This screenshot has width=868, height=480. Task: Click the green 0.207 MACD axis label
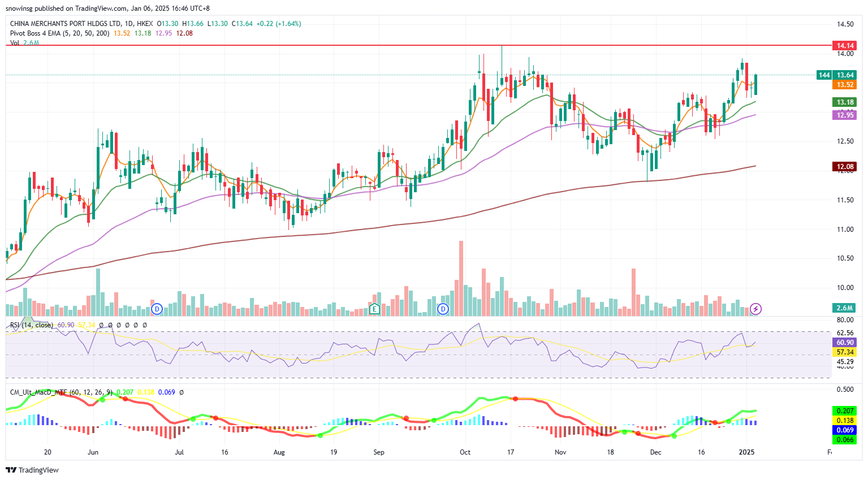pyautogui.click(x=845, y=411)
